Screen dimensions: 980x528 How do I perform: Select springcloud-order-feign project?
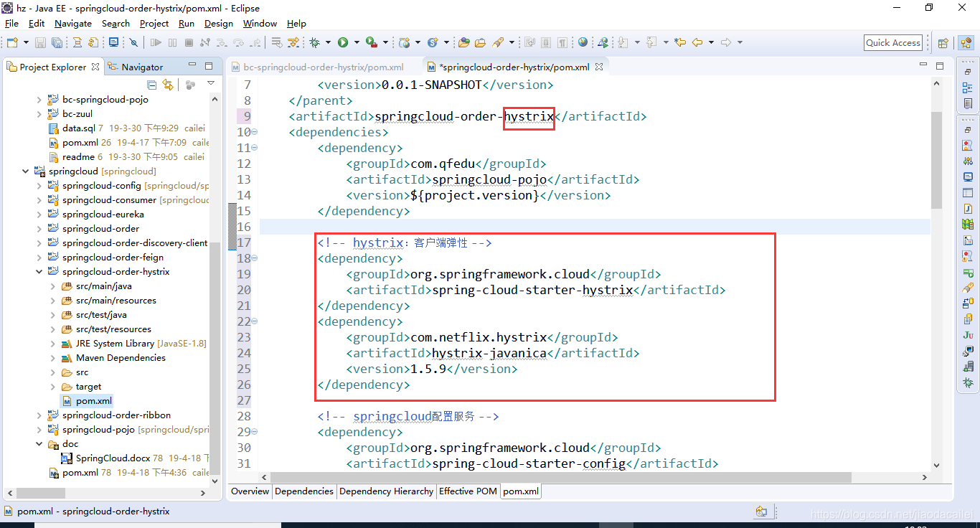(x=113, y=258)
